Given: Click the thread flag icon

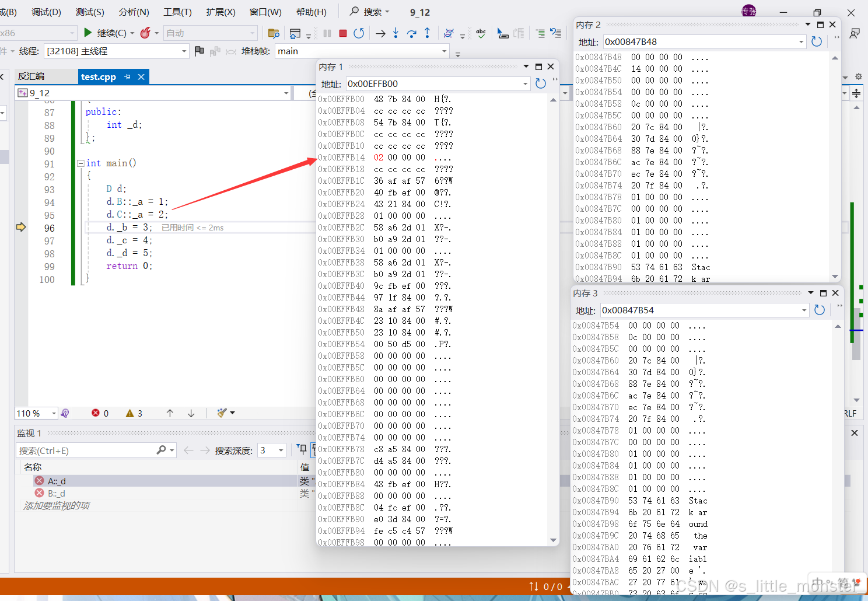Looking at the screenshot, I should pyautogui.click(x=199, y=51).
